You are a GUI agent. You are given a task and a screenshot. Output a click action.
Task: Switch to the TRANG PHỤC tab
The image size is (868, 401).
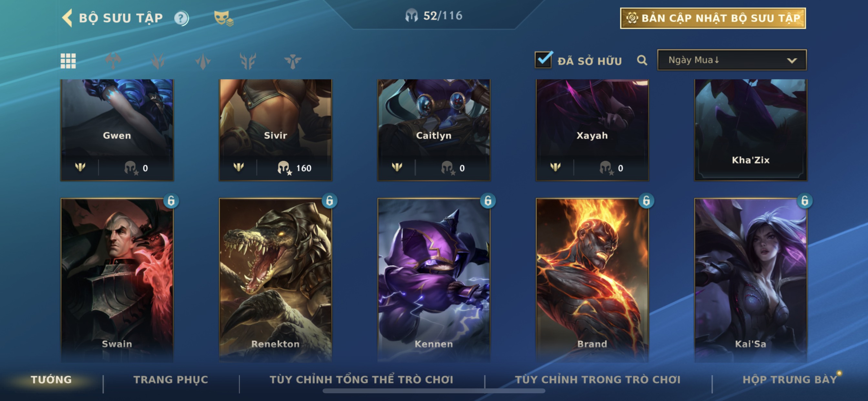click(171, 379)
